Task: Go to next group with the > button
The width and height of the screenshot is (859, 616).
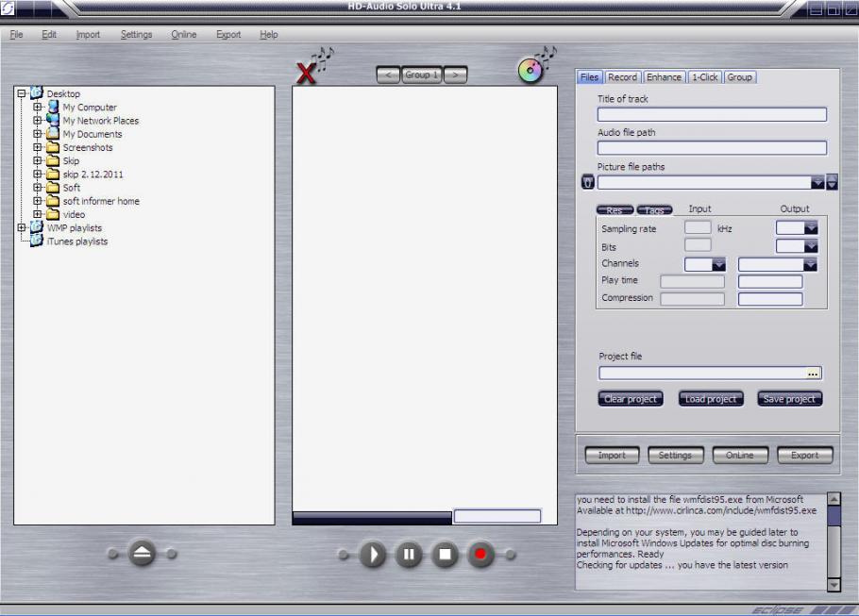Action: coord(455,75)
